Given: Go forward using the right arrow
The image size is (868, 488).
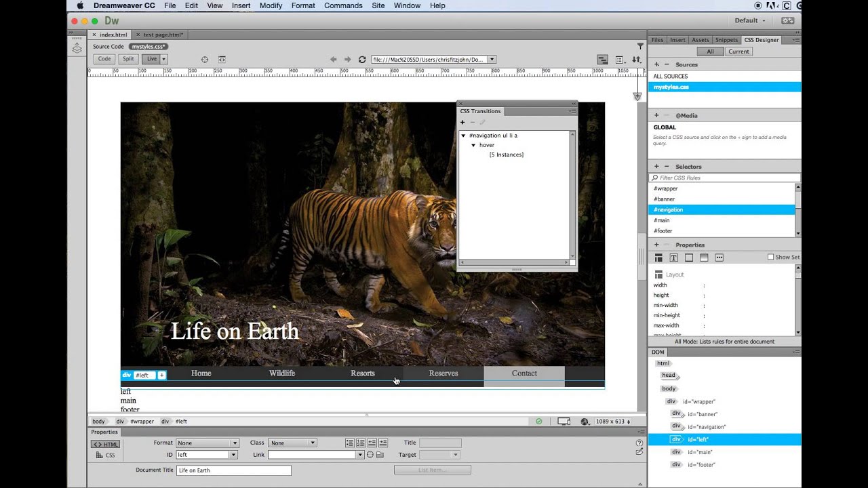Looking at the screenshot, I should click(x=348, y=60).
